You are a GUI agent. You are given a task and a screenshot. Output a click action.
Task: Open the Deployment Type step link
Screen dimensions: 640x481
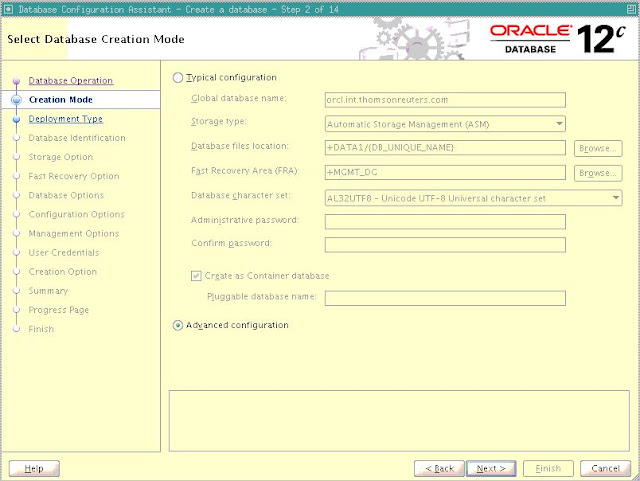(x=66, y=119)
